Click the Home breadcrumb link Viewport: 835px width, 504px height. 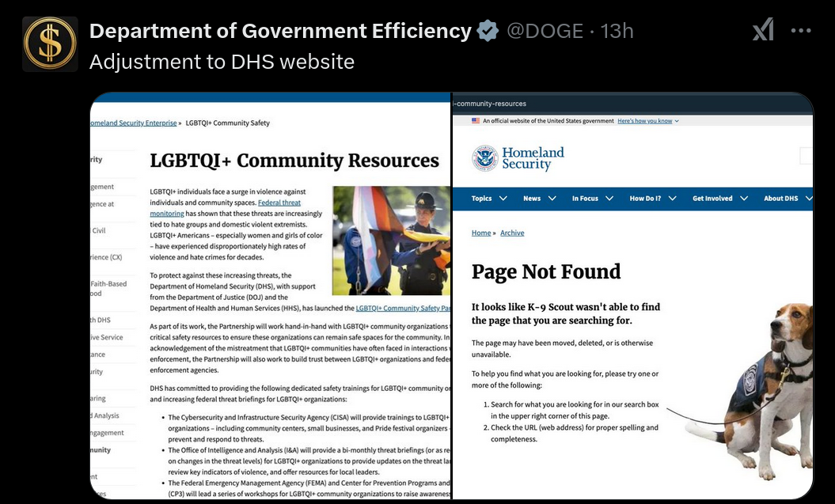tap(481, 233)
